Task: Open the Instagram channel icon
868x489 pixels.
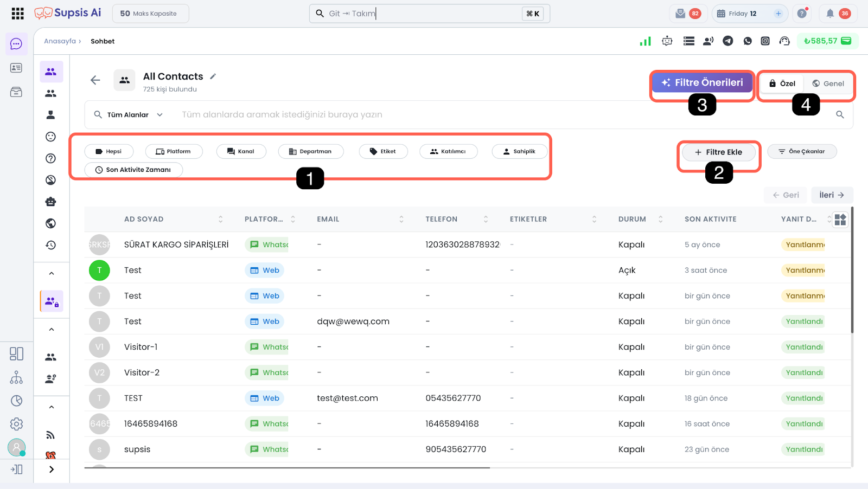Action: pyautogui.click(x=765, y=41)
